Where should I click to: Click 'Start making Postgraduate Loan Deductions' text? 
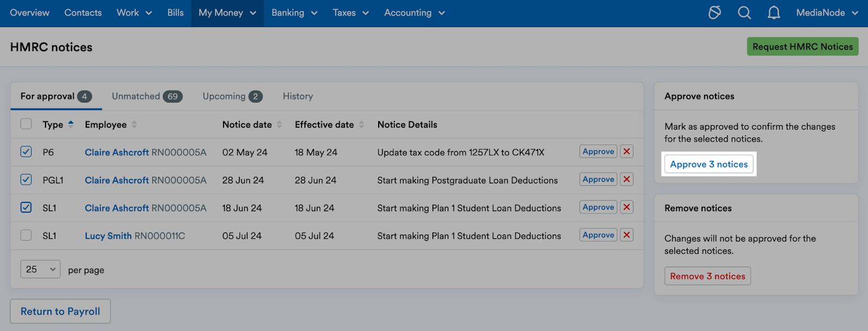point(468,180)
